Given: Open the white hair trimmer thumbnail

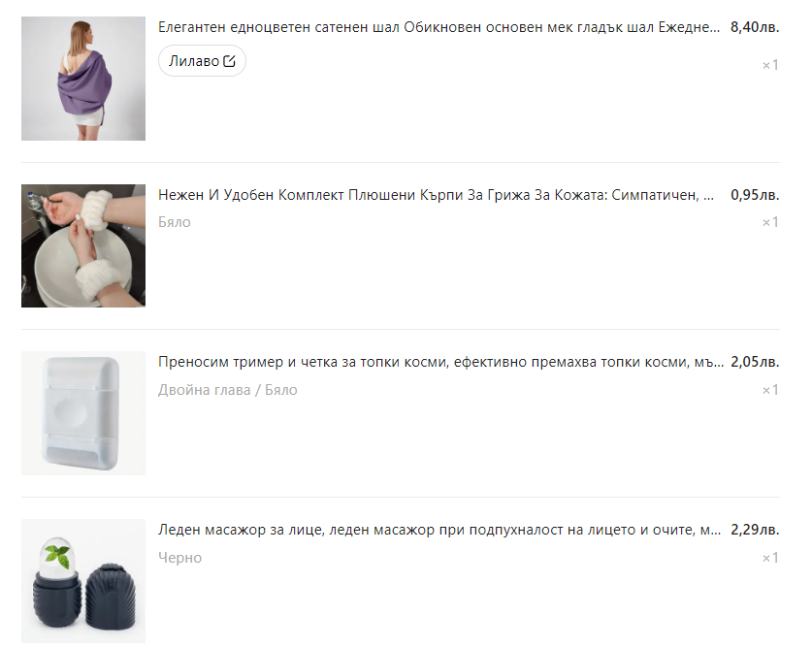Looking at the screenshot, I should click(x=83, y=413).
